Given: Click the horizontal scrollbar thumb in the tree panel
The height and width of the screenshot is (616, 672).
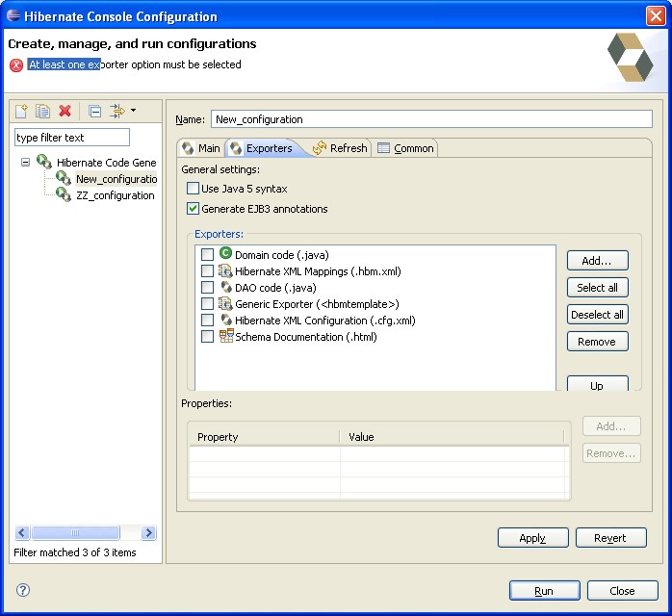Looking at the screenshot, I should [75, 532].
